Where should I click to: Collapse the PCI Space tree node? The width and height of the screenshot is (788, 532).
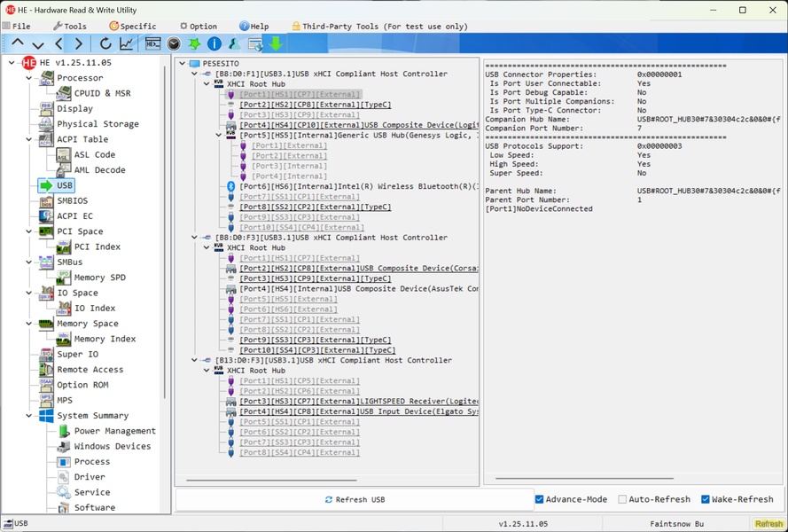click(x=29, y=231)
